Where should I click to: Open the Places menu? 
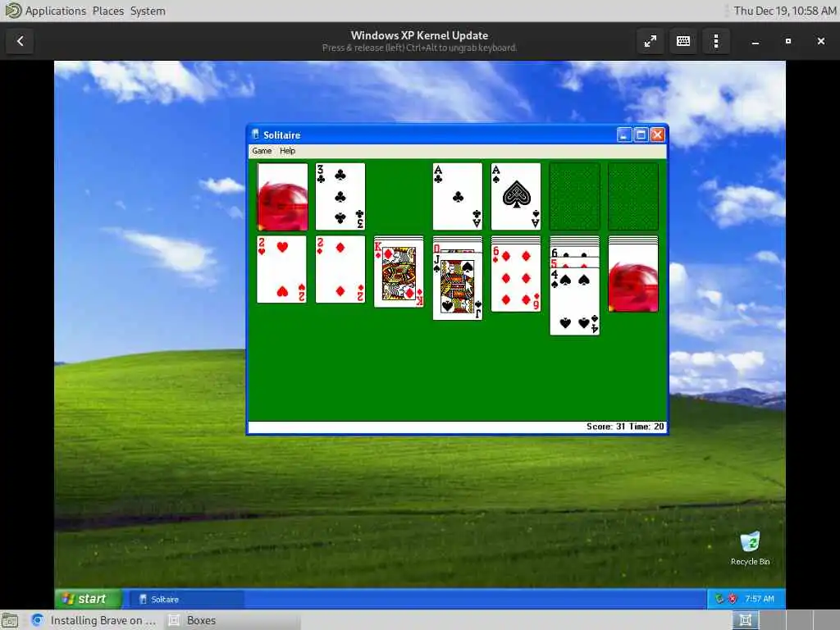(107, 11)
